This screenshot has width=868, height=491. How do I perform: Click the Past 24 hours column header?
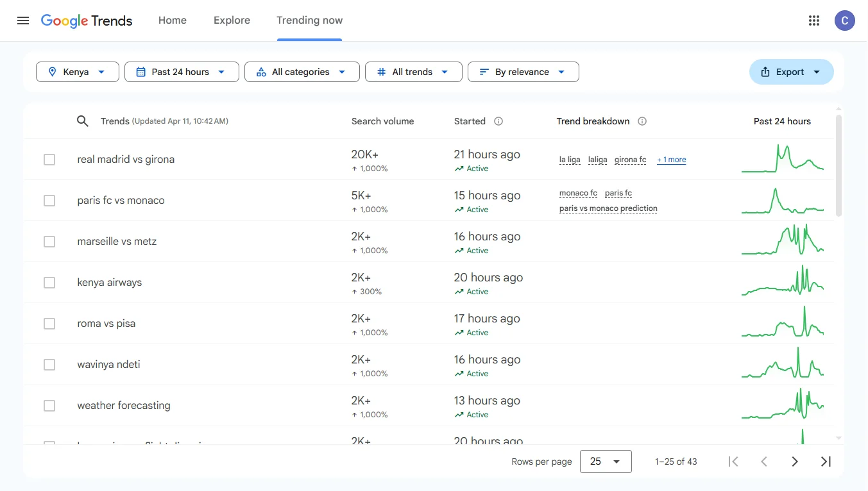click(782, 121)
